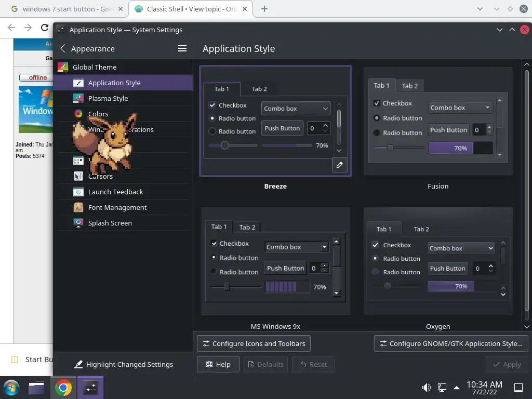Select first Radio button in MS Windows 9x preview

click(214, 257)
